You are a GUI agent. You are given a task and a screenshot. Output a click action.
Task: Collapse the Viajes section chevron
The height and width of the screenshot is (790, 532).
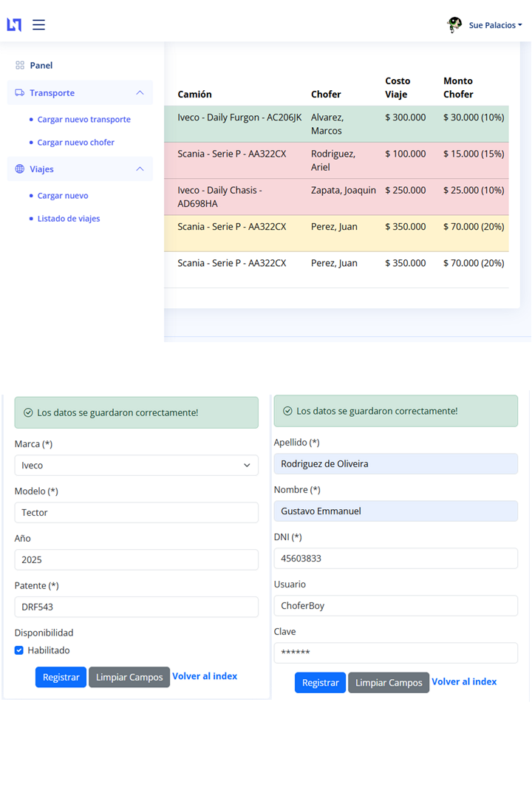pyautogui.click(x=140, y=169)
